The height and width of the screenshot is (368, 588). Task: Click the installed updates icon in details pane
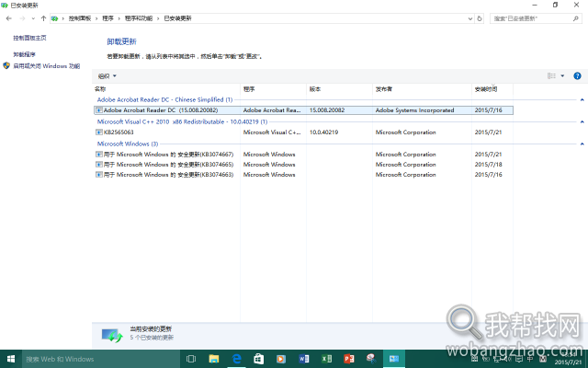point(112,335)
